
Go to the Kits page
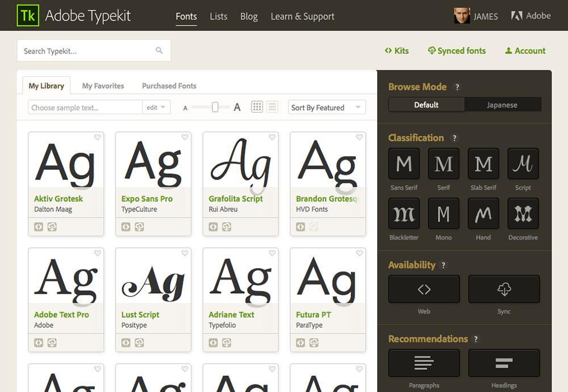click(x=396, y=51)
